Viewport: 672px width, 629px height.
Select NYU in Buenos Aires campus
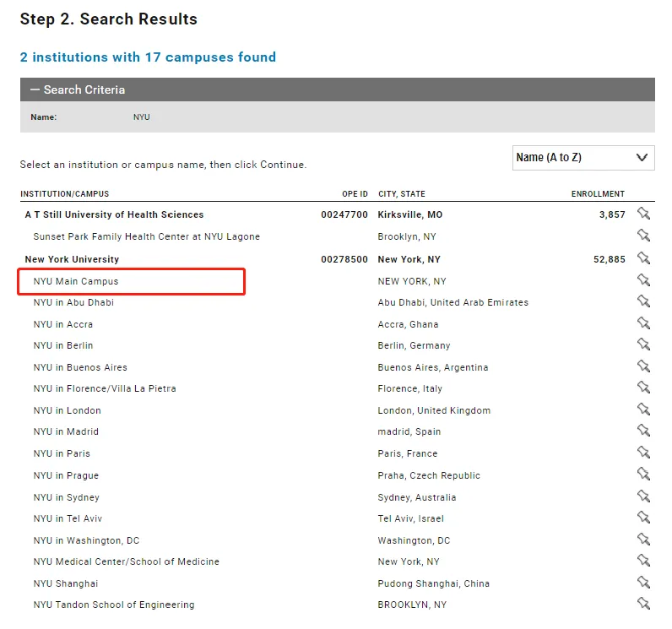click(x=80, y=367)
